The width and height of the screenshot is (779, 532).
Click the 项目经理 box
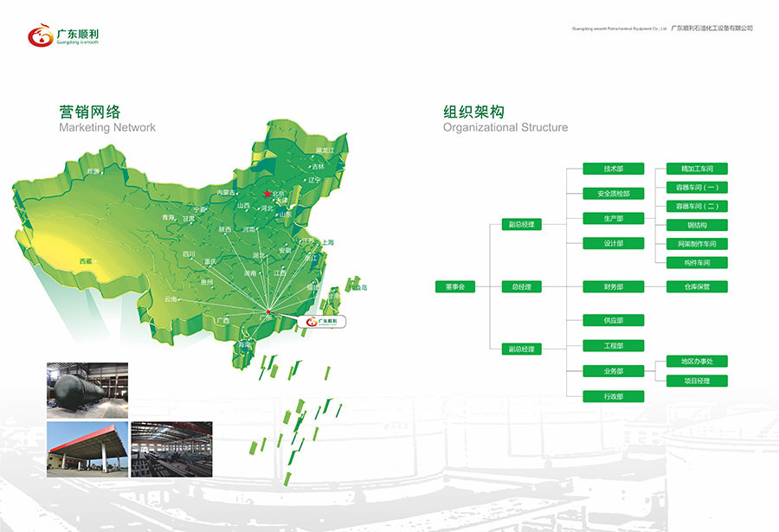click(x=697, y=381)
